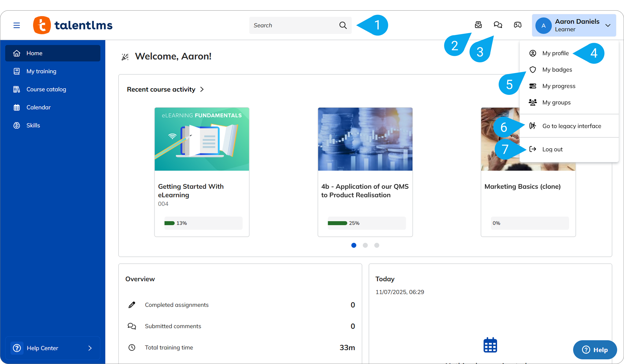Click the talentlms logo
The width and height of the screenshot is (624, 364).
point(73,25)
